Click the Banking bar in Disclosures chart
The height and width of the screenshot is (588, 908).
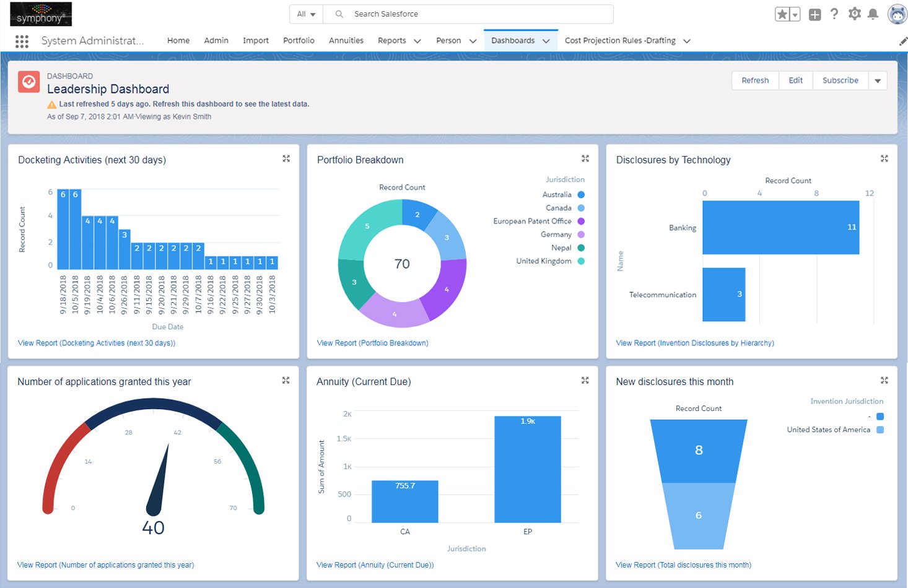(x=780, y=227)
